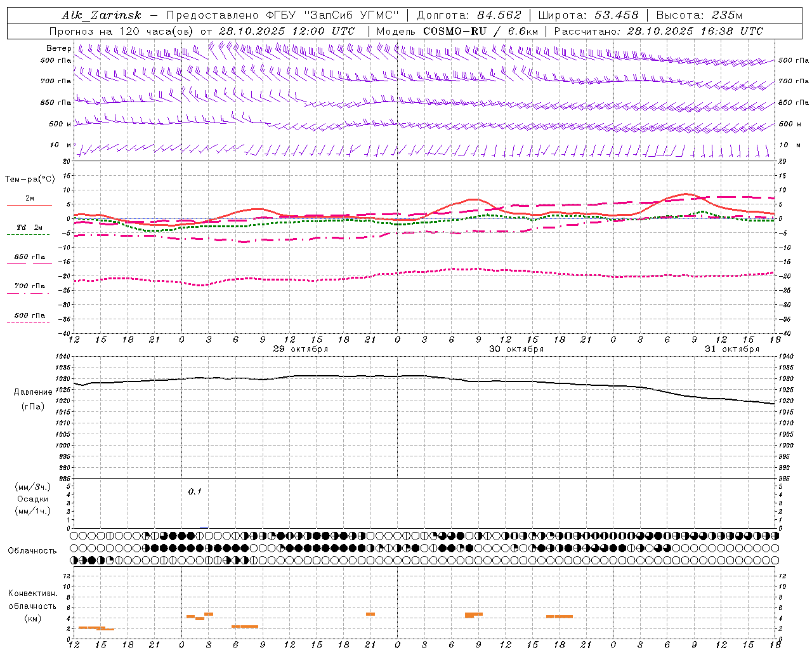Screen dimensions: 812x650
Task: Click orange convective bar near 18h on 30 октября
Action: (x=560, y=616)
